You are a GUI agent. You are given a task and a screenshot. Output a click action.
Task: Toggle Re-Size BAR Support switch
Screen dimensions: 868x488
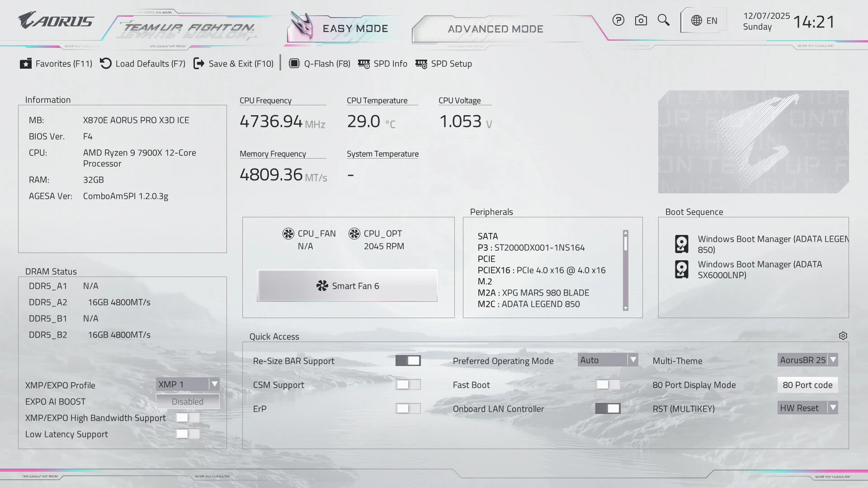click(408, 361)
